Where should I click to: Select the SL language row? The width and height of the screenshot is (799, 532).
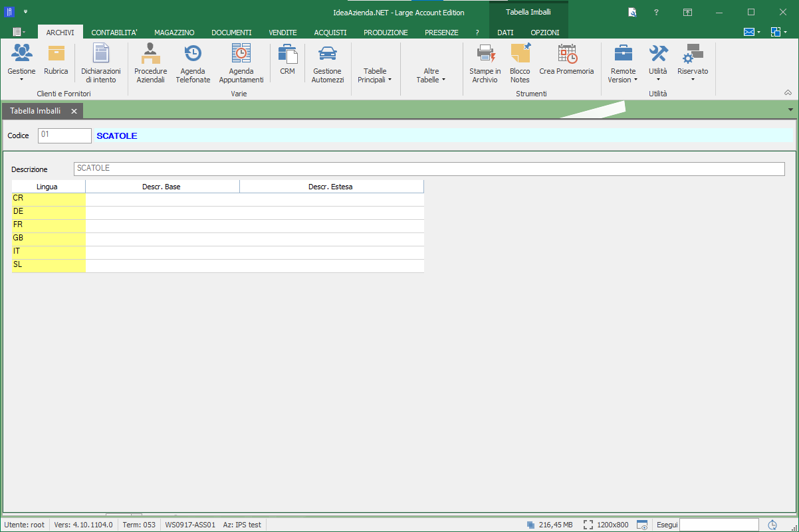217,265
